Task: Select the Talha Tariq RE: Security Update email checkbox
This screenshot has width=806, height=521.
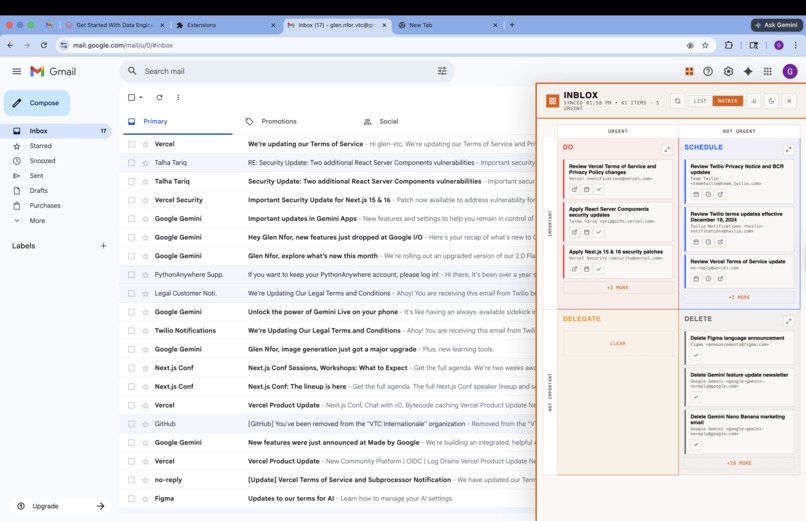Action: point(132,162)
